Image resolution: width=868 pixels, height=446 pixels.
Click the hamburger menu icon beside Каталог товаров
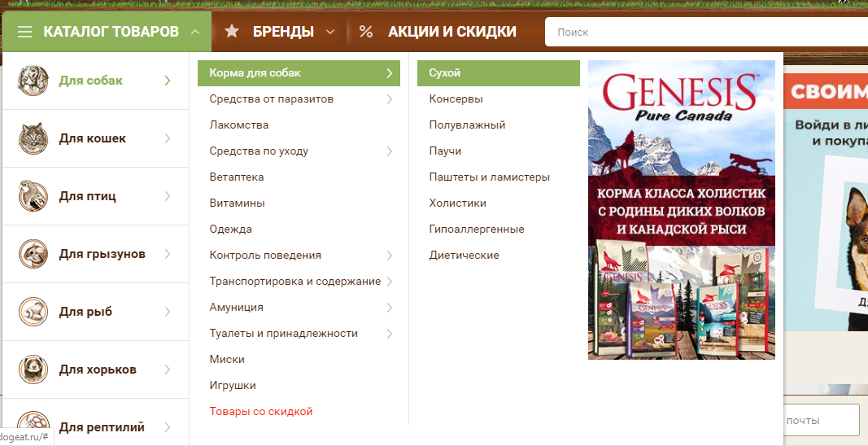tap(24, 32)
